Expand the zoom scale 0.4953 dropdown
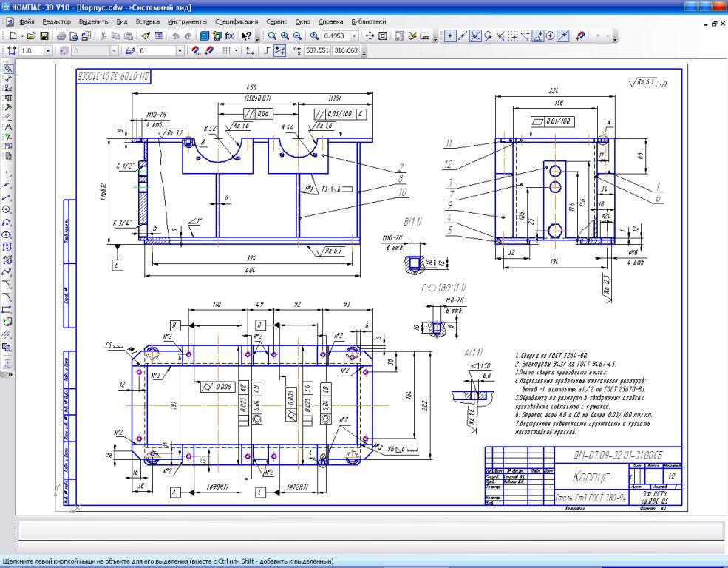This screenshot has height=568, width=728. (x=354, y=35)
